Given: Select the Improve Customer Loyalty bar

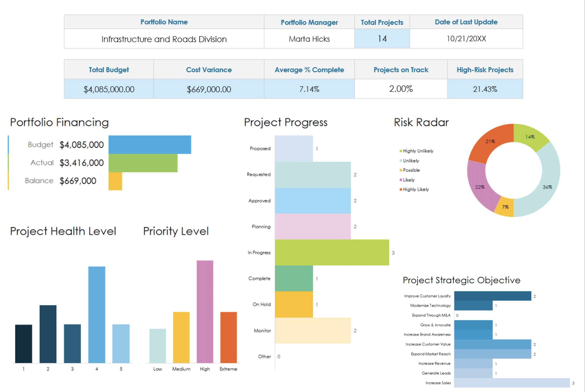Looking at the screenshot, I should click(x=492, y=296).
